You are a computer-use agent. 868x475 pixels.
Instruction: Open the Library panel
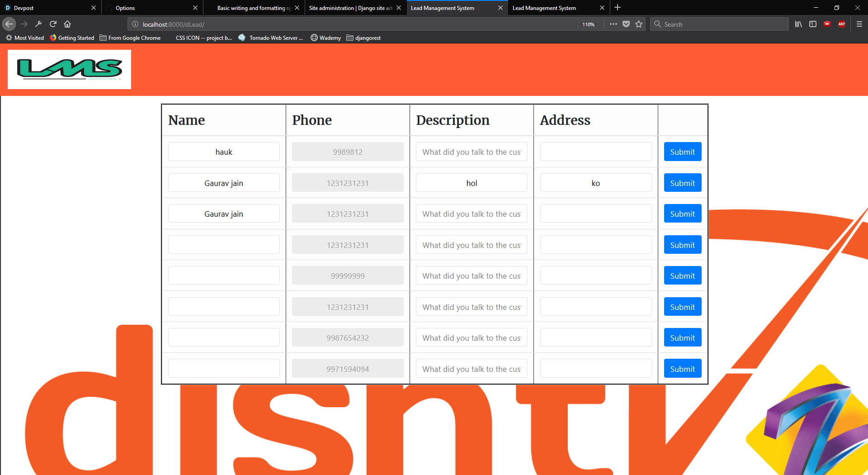[x=798, y=24]
